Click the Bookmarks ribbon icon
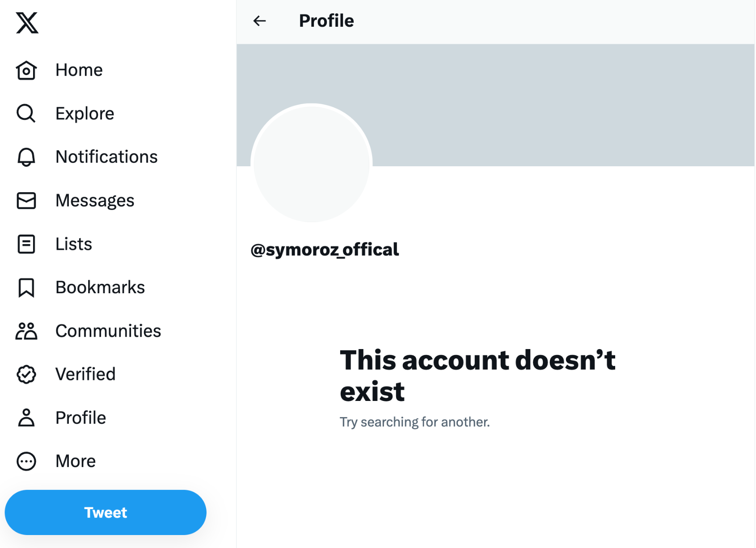The height and width of the screenshot is (548, 756). tap(26, 287)
